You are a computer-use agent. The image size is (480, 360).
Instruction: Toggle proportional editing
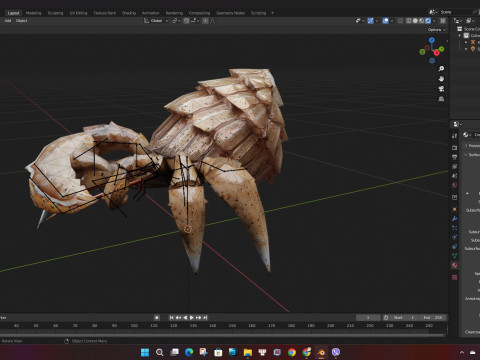tap(205, 21)
